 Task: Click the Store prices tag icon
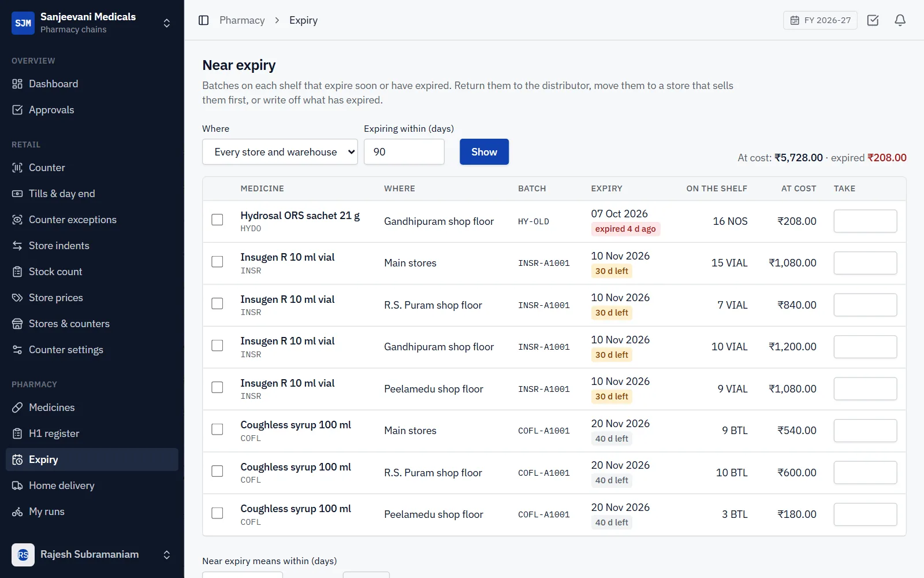coord(17,298)
